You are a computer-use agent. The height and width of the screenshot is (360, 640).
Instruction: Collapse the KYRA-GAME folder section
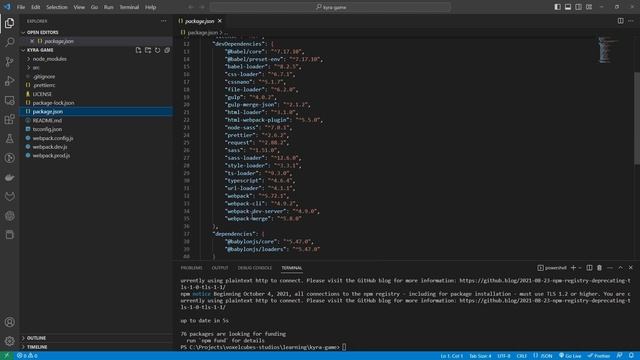(40, 50)
